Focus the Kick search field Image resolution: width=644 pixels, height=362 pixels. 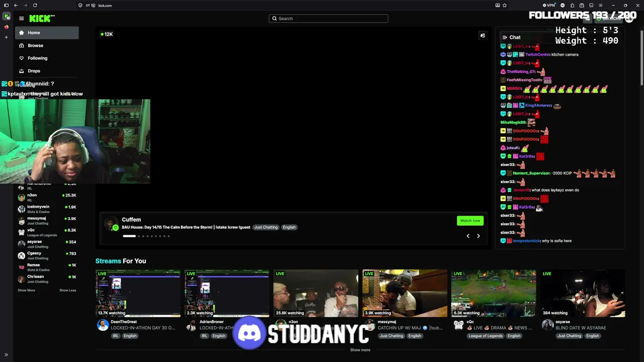[329, 19]
